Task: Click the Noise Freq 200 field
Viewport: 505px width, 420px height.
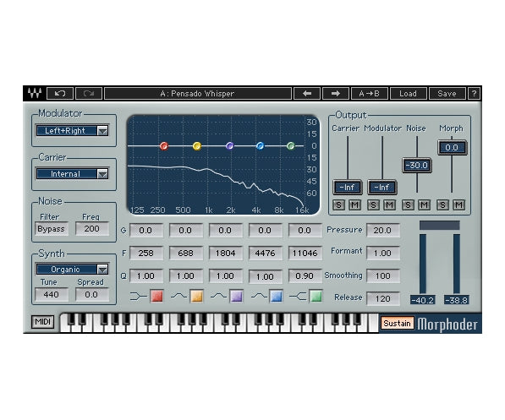Action: tap(92, 229)
